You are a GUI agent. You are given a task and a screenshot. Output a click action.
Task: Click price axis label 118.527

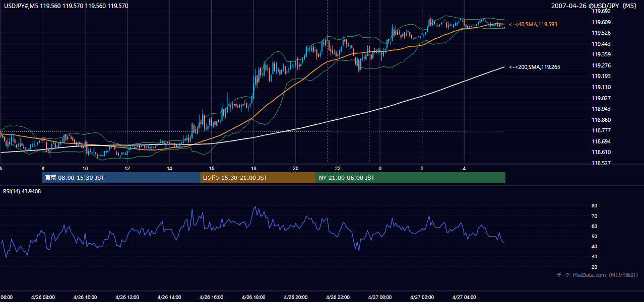coord(601,163)
